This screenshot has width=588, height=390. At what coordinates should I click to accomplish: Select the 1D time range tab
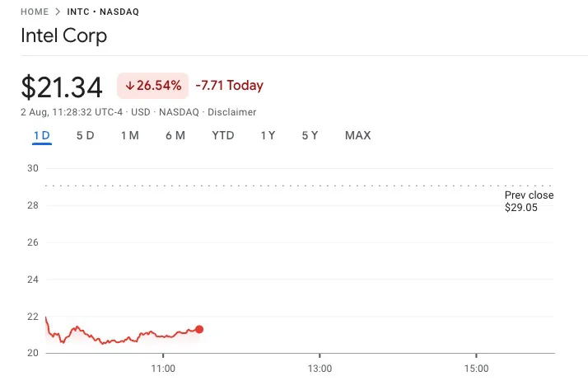[x=42, y=135]
